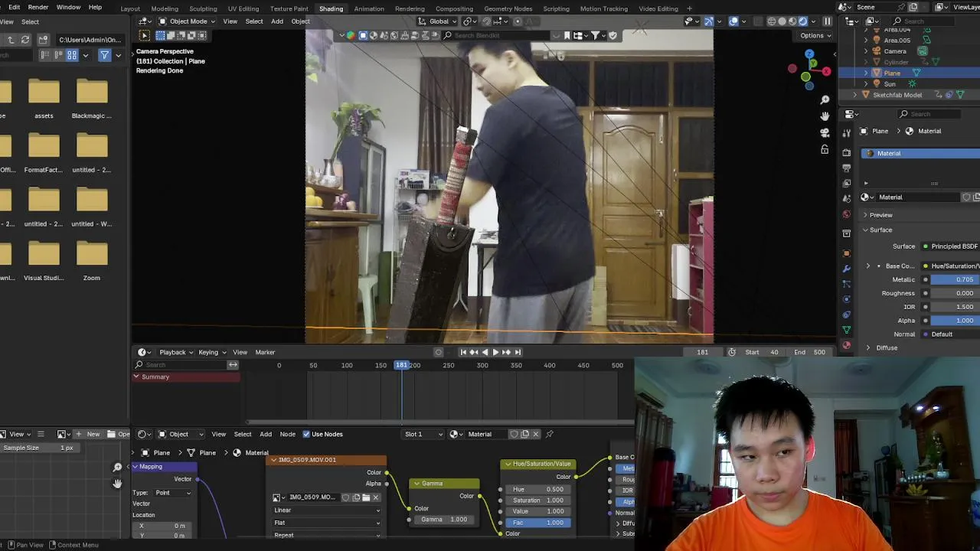Open the Playback menu in timeline
980x551 pixels.
[176, 352]
